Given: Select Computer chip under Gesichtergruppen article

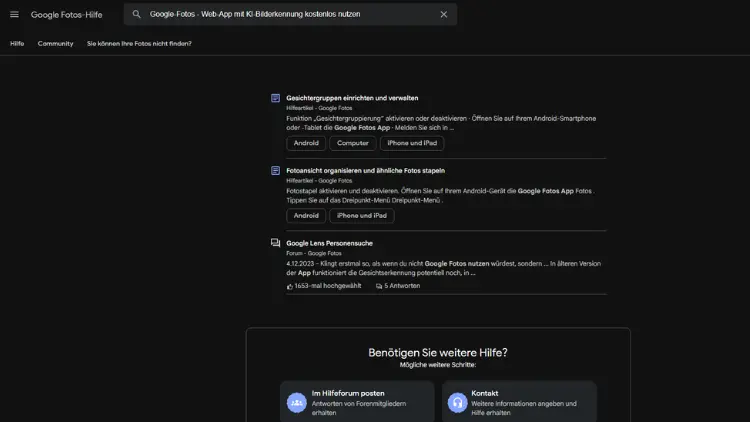Looking at the screenshot, I should [x=353, y=143].
